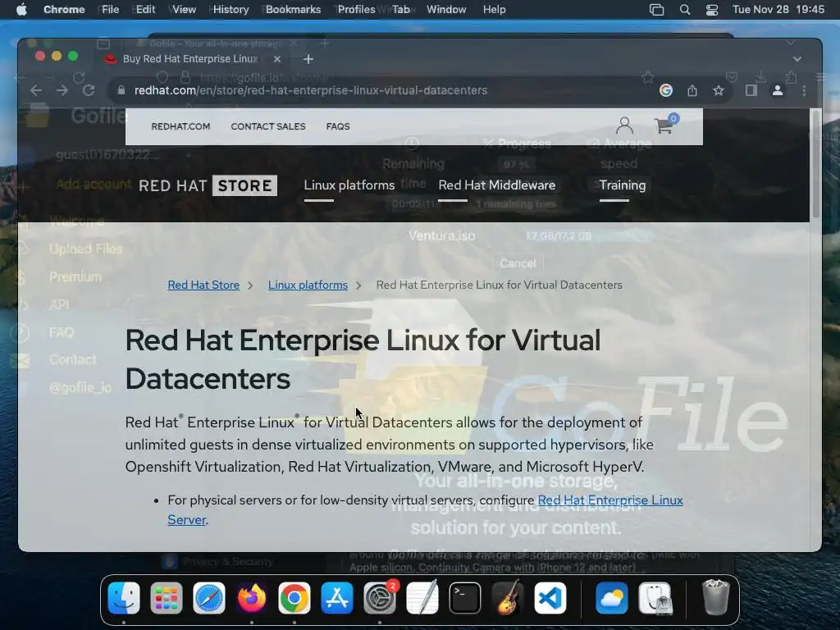Open macOS Spotlight search icon
Viewport: 840px width, 630px height.
coord(685,10)
